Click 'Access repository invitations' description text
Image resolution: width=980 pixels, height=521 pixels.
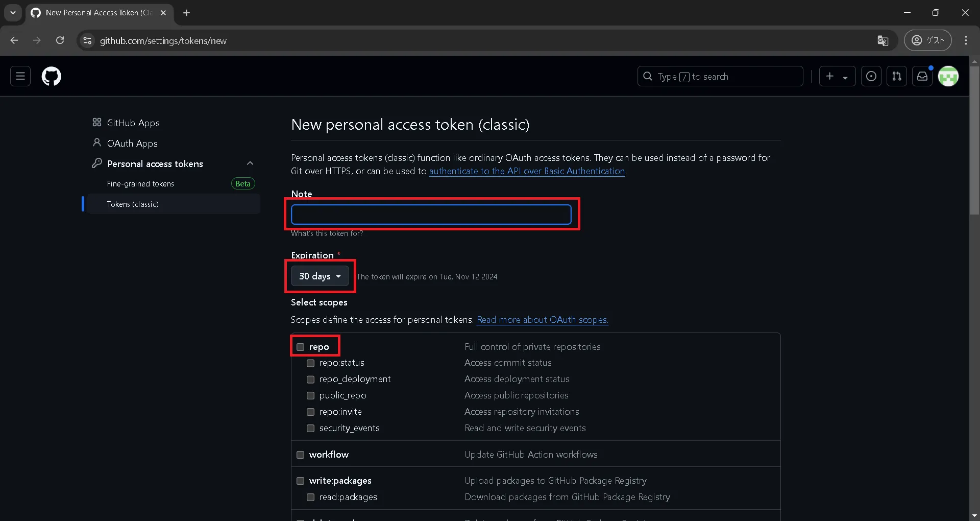[x=522, y=412]
